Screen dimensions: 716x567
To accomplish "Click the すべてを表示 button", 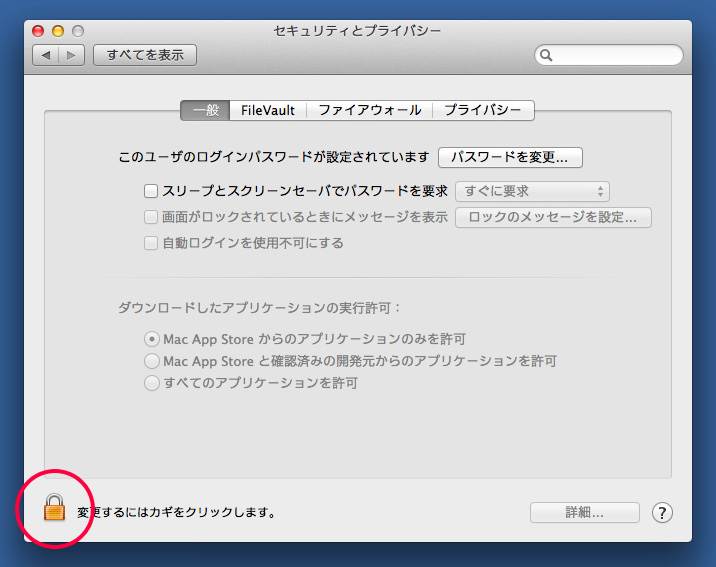I will pos(145,55).
